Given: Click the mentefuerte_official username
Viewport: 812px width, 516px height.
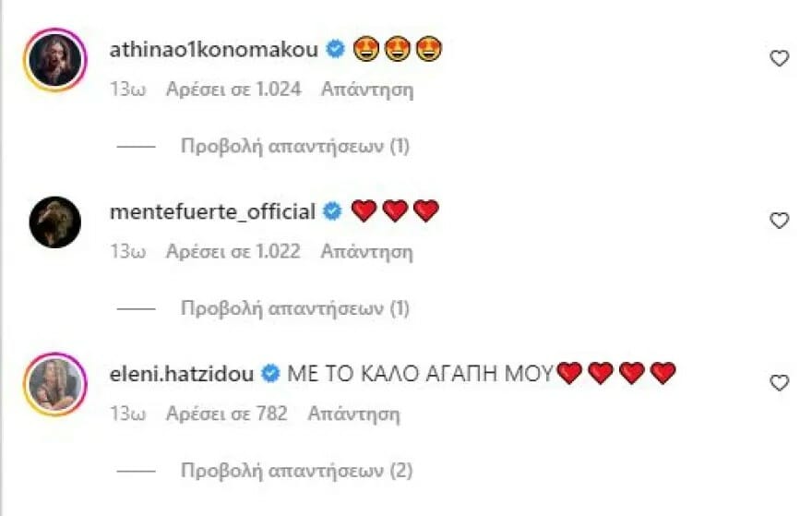Looking at the screenshot, I should point(212,211).
